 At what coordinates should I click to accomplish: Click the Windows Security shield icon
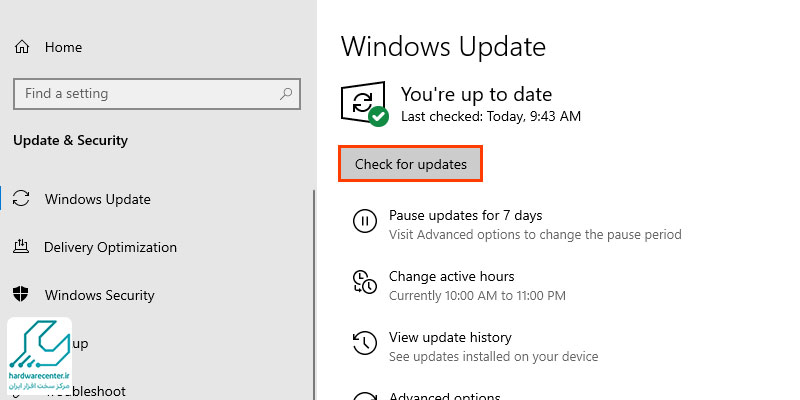[x=22, y=295]
